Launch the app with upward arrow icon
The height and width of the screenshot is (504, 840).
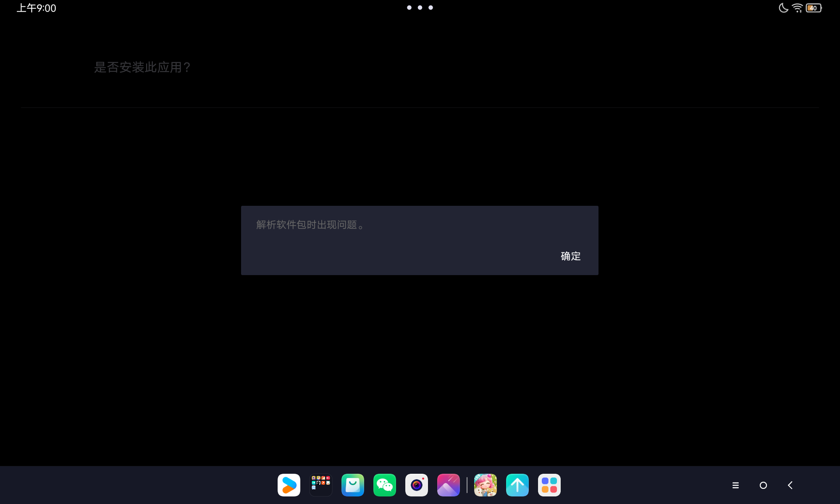[x=517, y=485]
